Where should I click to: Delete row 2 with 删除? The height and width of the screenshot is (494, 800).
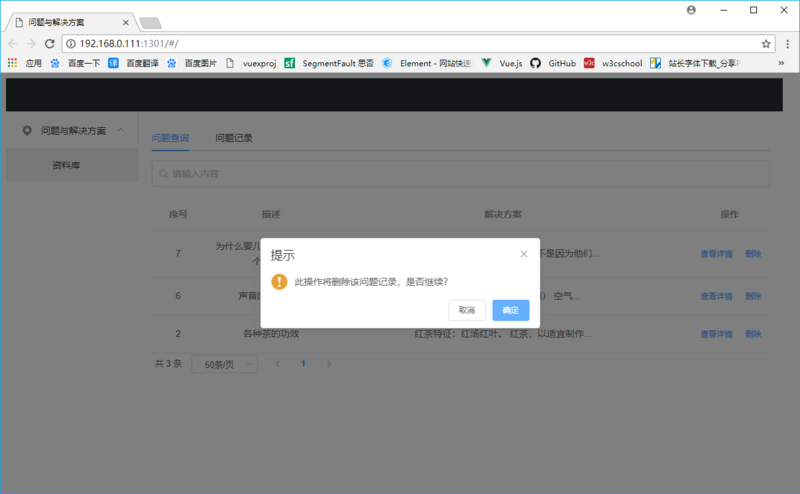point(753,334)
